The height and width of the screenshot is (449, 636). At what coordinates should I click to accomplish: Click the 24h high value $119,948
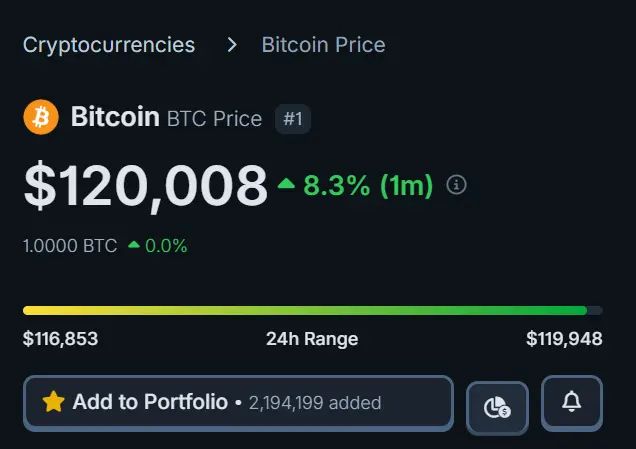564,339
